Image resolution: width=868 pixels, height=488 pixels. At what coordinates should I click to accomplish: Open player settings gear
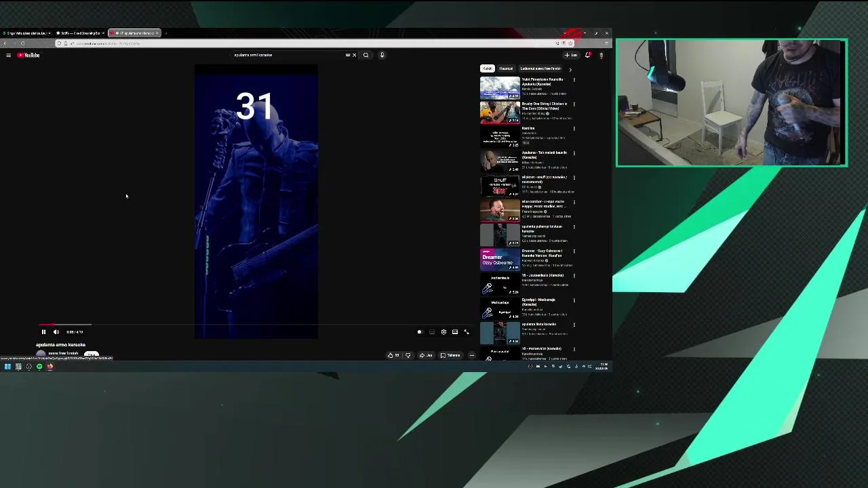[443, 332]
